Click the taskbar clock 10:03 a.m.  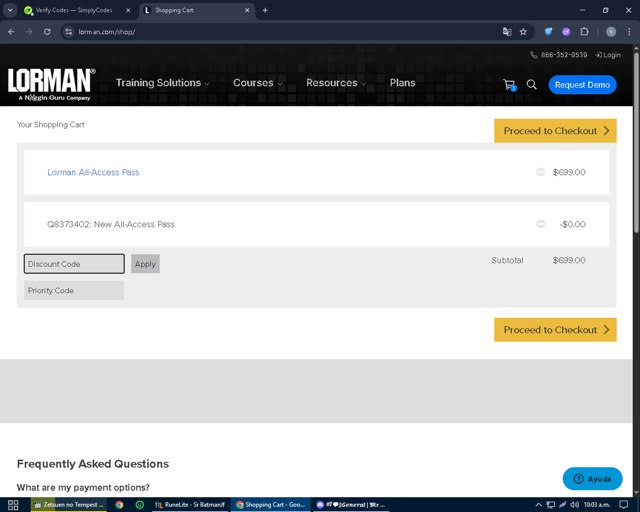(x=596, y=505)
